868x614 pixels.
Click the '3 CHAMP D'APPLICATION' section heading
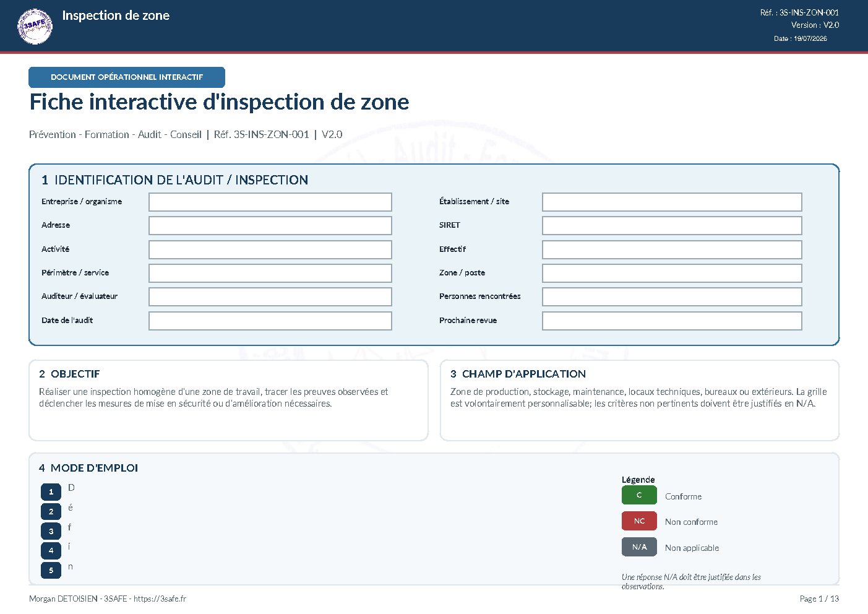pos(518,374)
